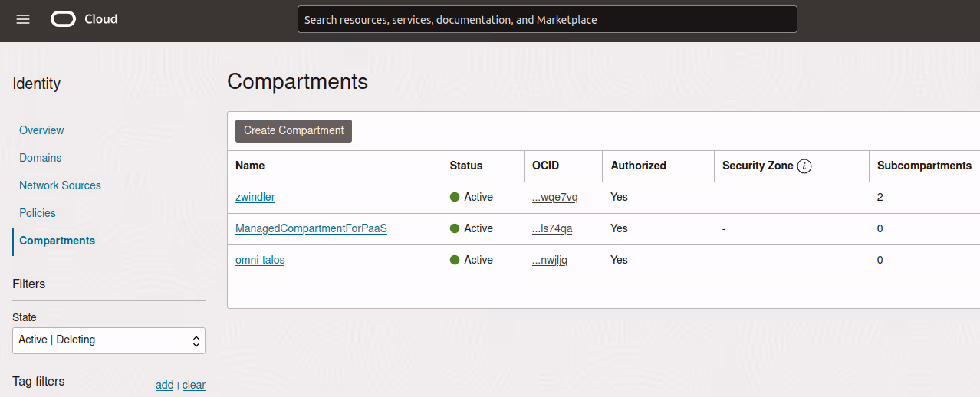Click the Name column header
Viewport: 980px width, 397px height.
click(250, 166)
